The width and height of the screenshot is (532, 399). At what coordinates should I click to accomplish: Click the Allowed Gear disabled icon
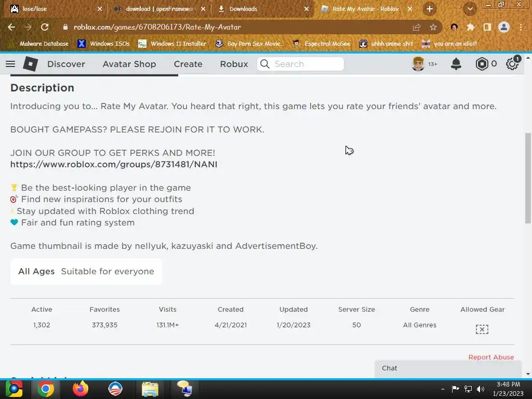coord(482,329)
